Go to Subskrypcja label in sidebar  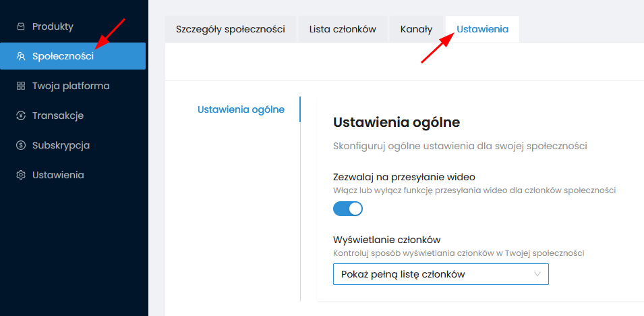[x=61, y=145]
